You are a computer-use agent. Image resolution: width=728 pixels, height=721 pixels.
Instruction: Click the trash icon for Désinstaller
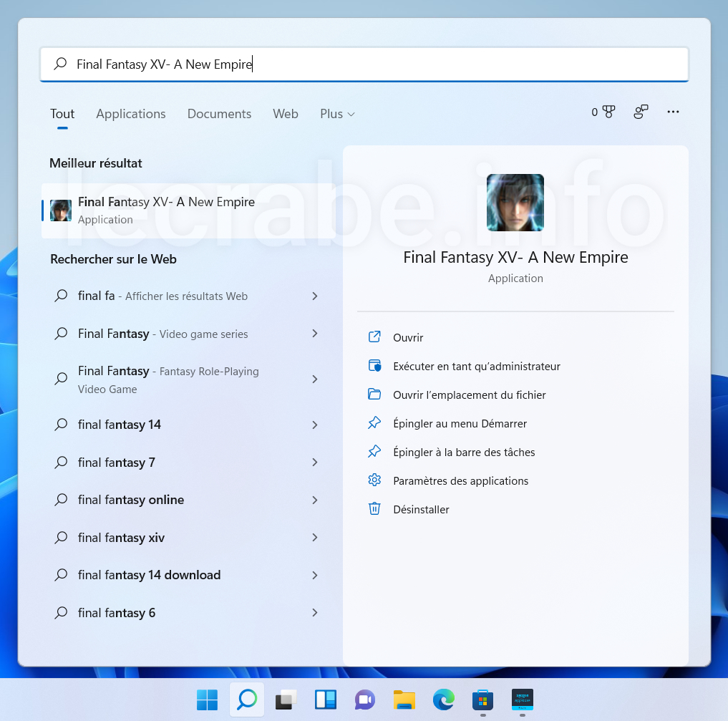coord(374,509)
